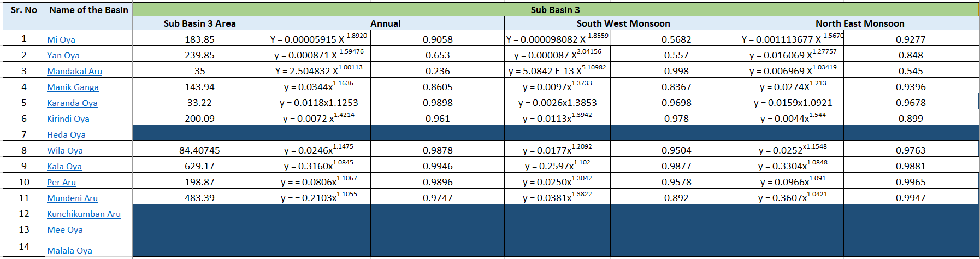980x259 pixels.
Task: Select the cell with area 629.17
Action: [x=199, y=166]
